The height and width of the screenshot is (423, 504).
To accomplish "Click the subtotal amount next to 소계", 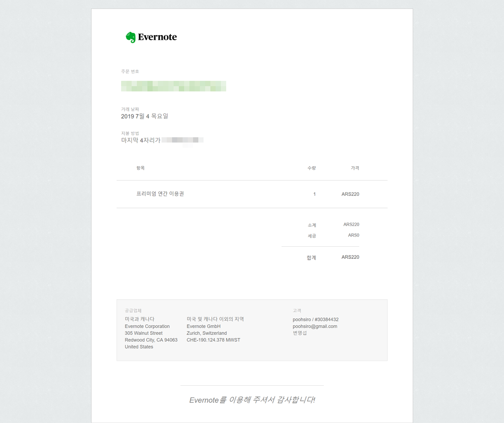I will point(351,225).
